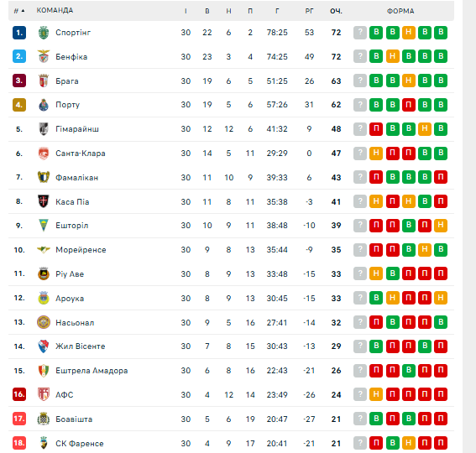Click Порту's red П loss badge
The height and width of the screenshot is (453, 476).
409,105
